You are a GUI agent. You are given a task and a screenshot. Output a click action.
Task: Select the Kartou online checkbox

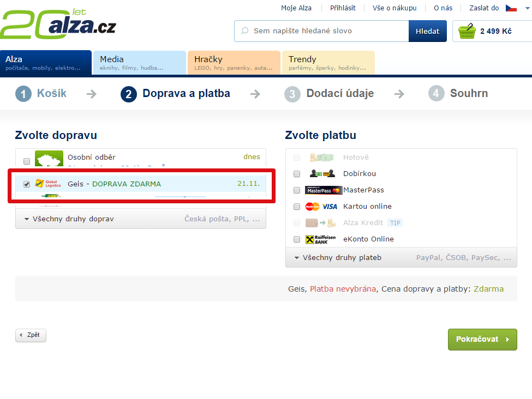(297, 207)
